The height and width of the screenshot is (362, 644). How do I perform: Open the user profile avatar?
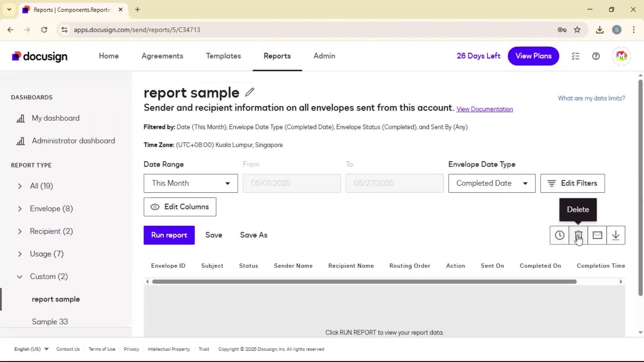tap(621, 56)
